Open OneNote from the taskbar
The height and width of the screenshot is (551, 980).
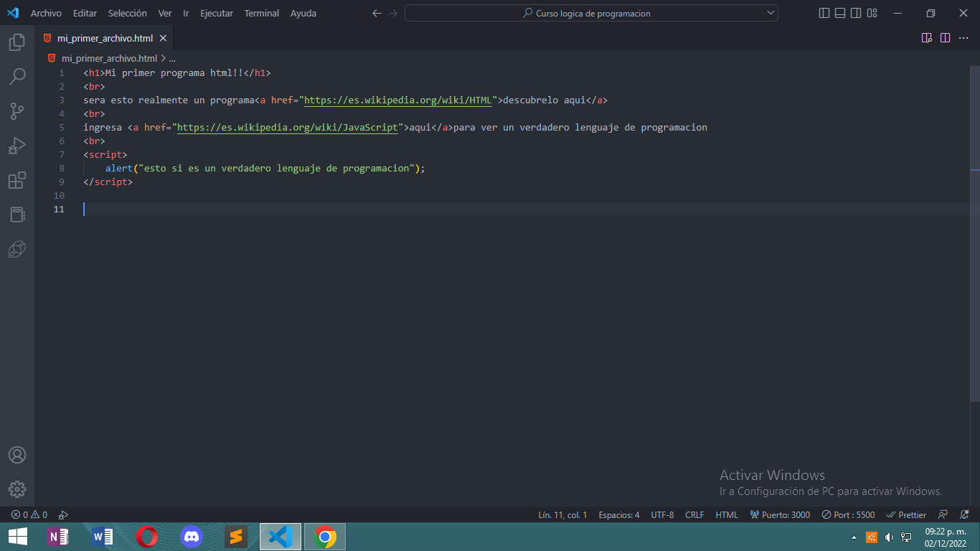coord(57,537)
